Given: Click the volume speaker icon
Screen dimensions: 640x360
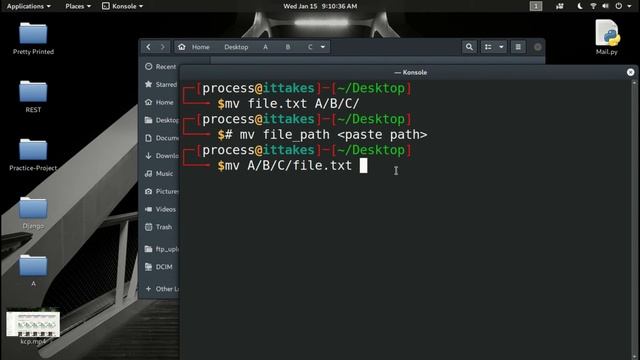Looking at the screenshot, I should click(605, 6).
